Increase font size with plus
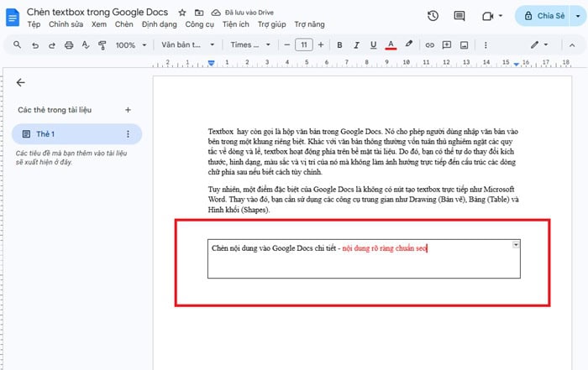Image resolution: width=588 pixels, height=370 pixels. [x=321, y=45]
